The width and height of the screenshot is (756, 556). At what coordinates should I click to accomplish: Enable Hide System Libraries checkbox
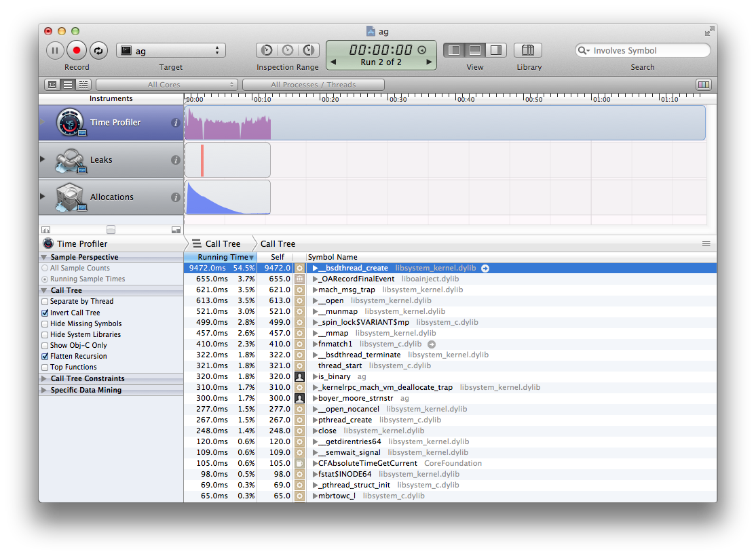point(45,334)
